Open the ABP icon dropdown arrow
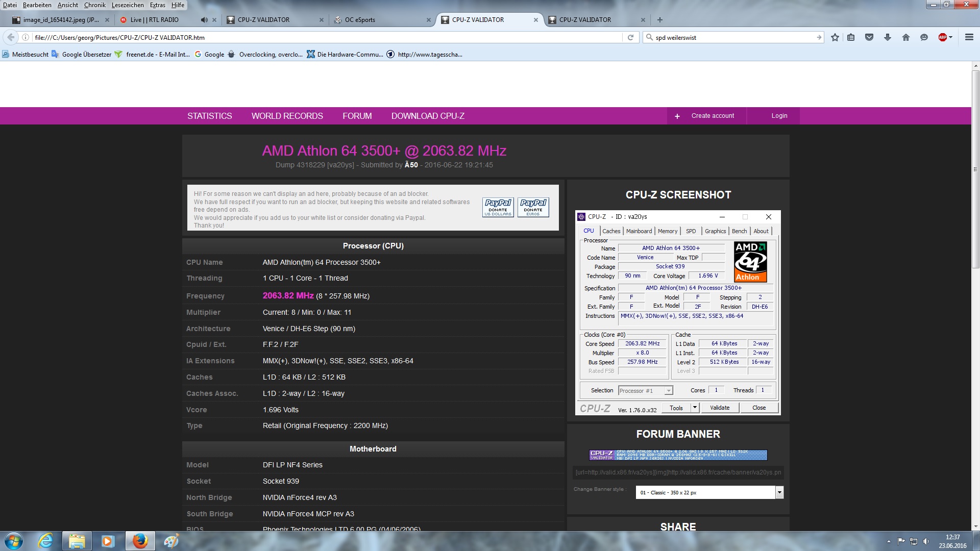This screenshot has width=980, height=551. [x=950, y=37]
